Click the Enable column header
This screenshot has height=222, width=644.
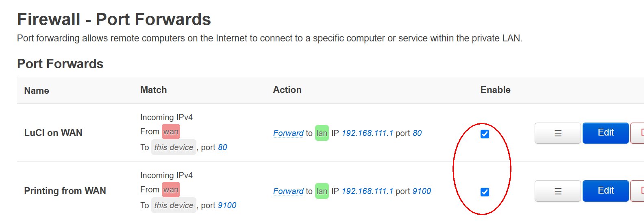pos(495,90)
